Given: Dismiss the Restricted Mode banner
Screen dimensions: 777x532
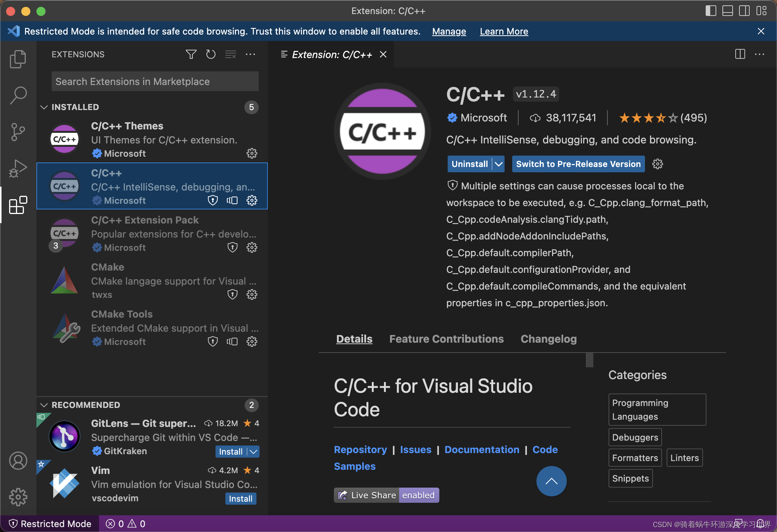Looking at the screenshot, I should point(761,31).
